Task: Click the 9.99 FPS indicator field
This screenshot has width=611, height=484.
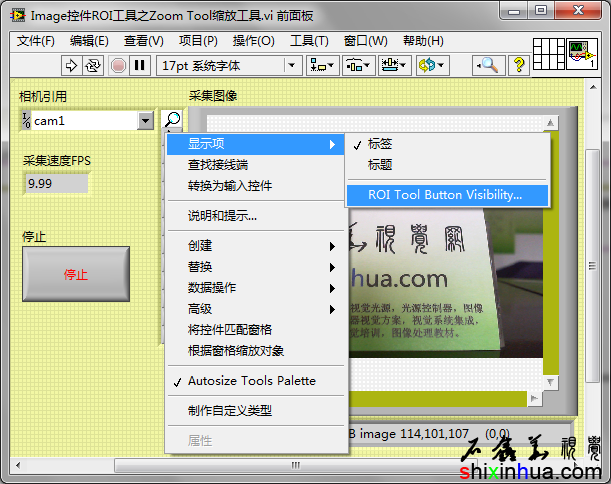Action: tap(57, 183)
